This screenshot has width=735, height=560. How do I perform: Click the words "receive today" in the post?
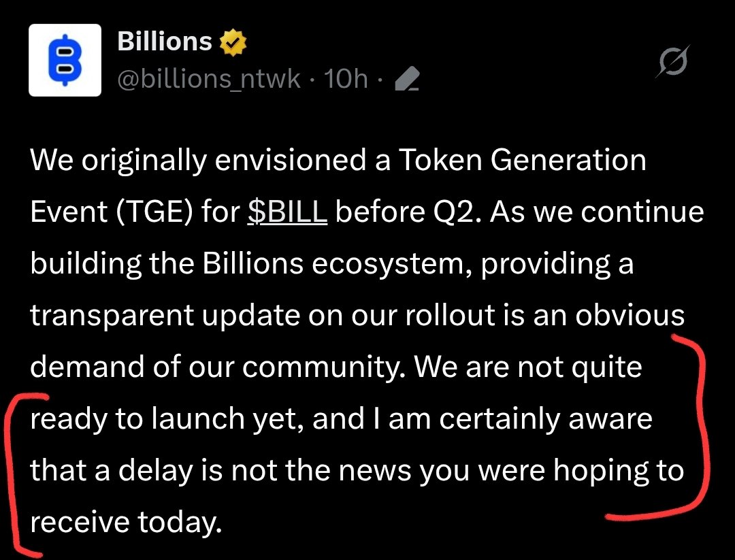tap(127, 523)
